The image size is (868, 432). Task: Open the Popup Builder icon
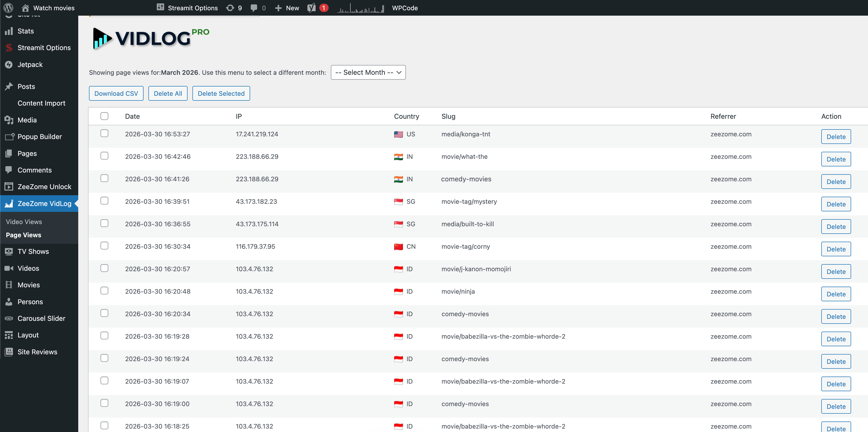(9, 136)
